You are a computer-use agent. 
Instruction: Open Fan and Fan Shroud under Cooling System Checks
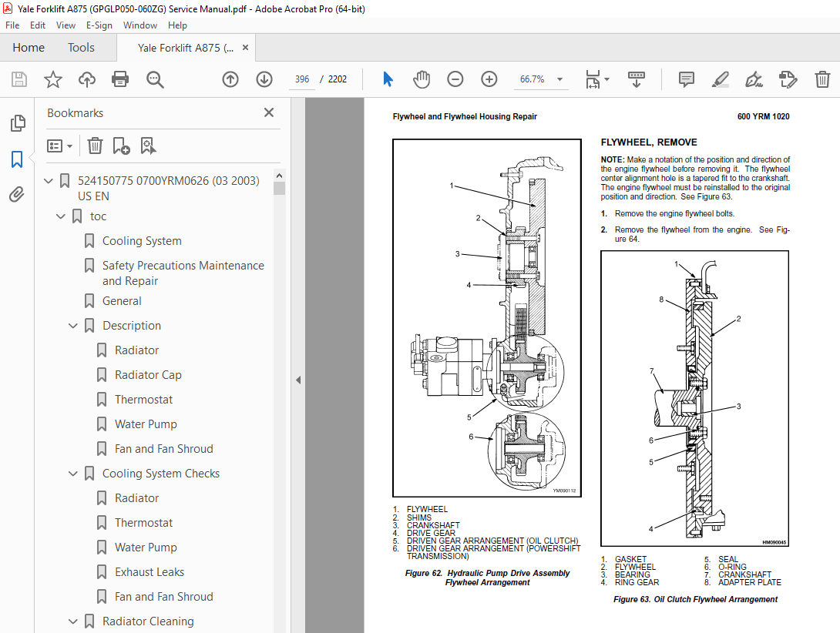coord(164,597)
